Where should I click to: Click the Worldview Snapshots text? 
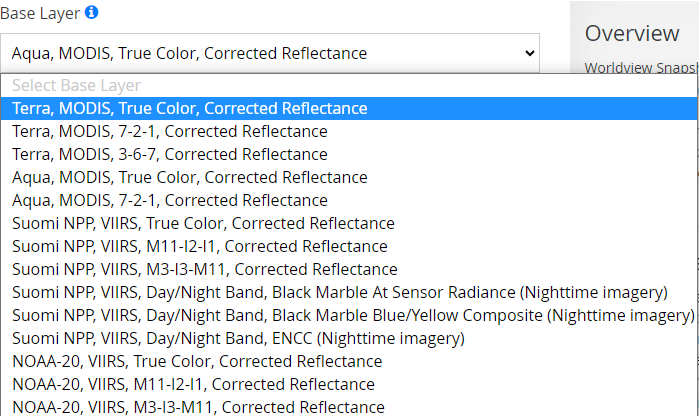(x=640, y=68)
